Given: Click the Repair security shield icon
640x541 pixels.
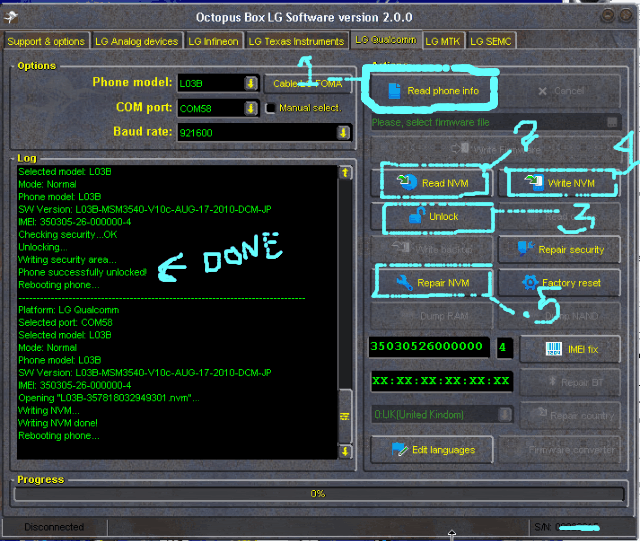Looking at the screenshot, I should (x=526, y=248).
